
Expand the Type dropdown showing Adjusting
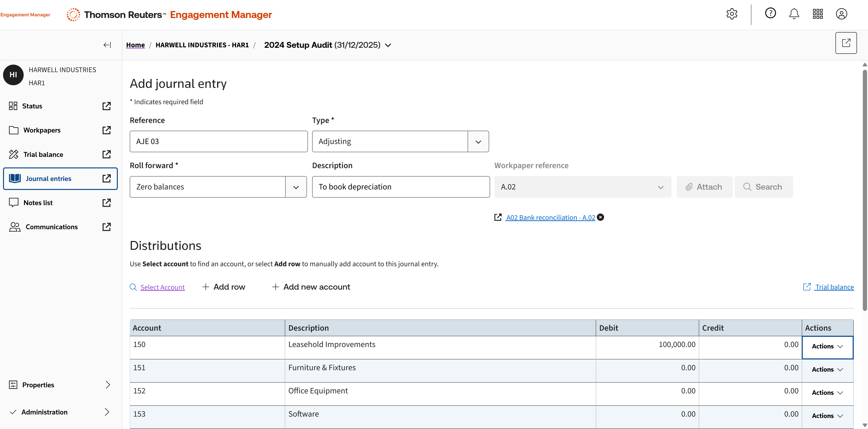478,141
